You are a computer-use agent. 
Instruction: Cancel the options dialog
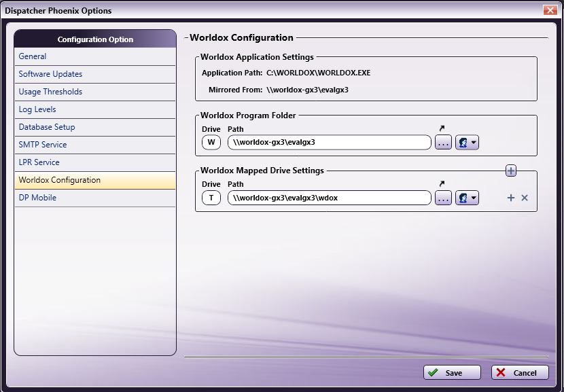pos(520,372)
